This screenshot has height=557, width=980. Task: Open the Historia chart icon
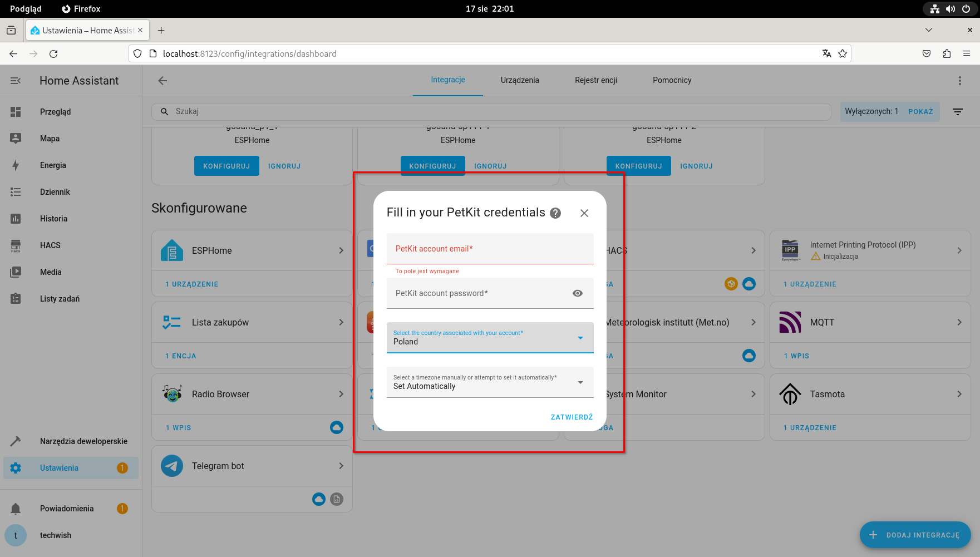pyautogui.click(x=16, y=219)
